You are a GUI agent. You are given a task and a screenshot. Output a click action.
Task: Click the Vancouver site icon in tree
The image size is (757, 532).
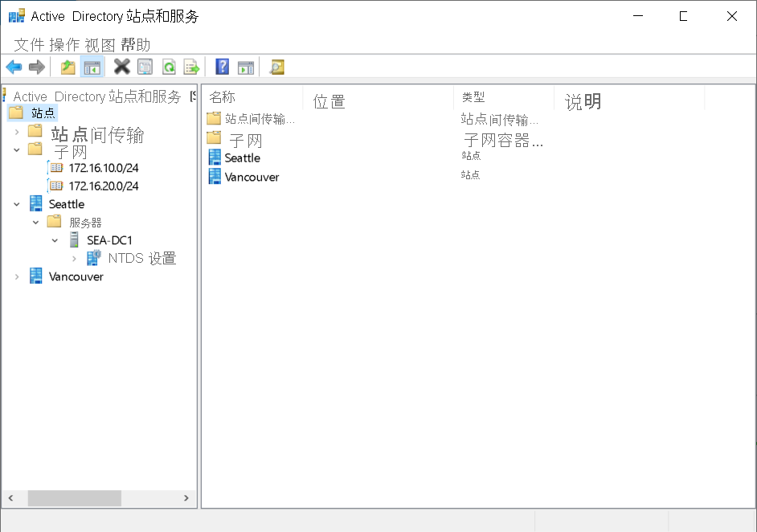tap(35, 276)
